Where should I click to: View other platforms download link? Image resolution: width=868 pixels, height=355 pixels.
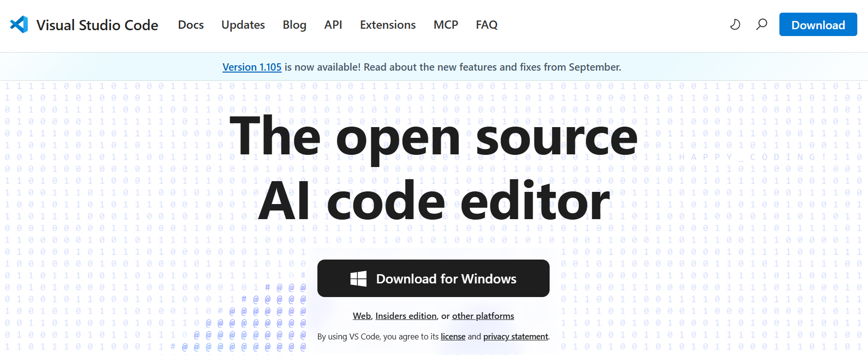click(483, 316)
